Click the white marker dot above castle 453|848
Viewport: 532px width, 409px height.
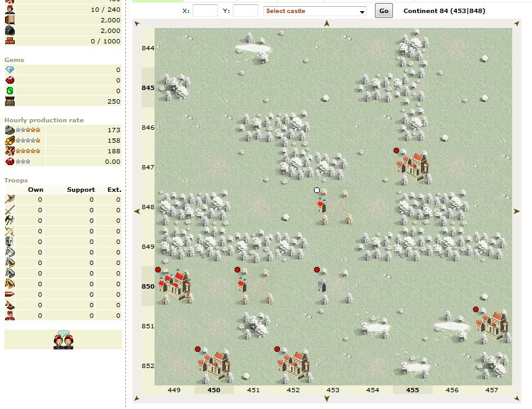317,191
